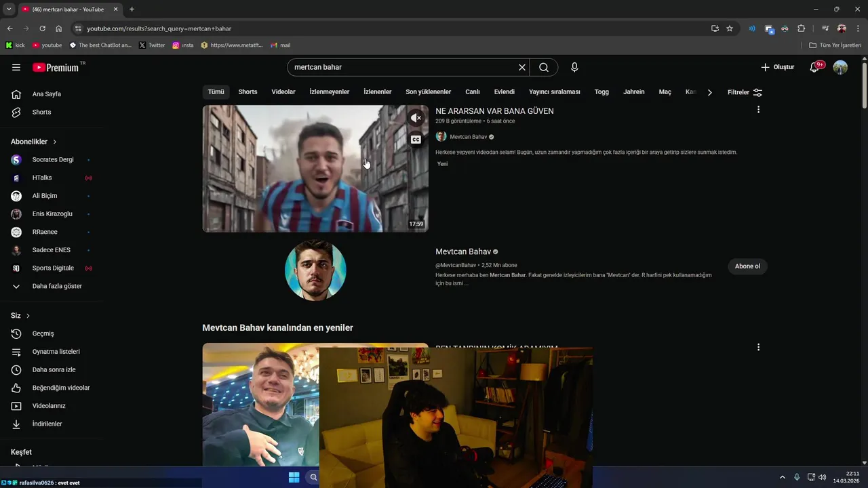This screenshot has width=868, height=488.
Task: Select the Yayıncı sıralaması filter chip
Action: 555,92
